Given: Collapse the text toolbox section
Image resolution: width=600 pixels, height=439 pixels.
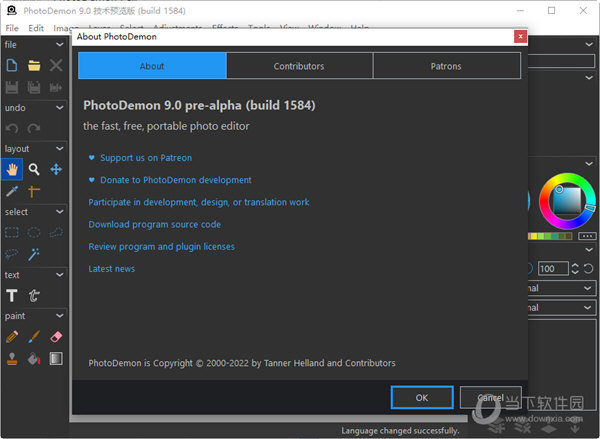Looking at the screenshot, I should (60, 275).
